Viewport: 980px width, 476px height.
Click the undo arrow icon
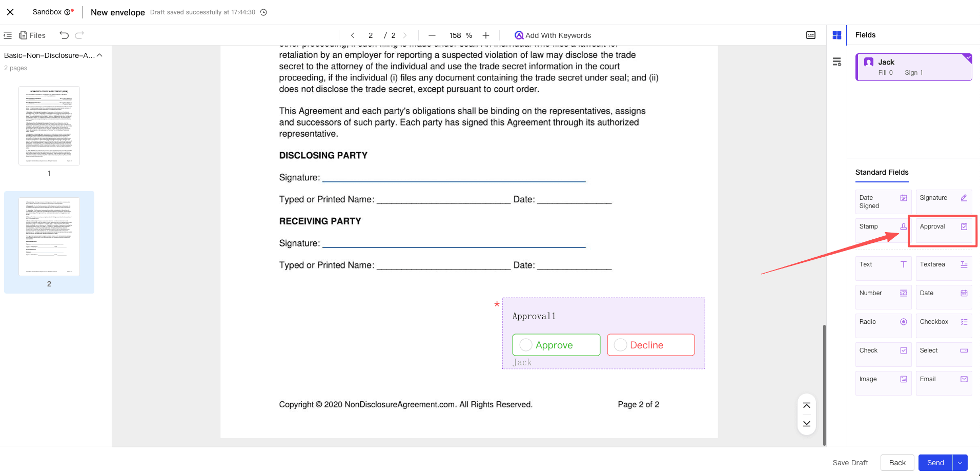click(64, 35)
